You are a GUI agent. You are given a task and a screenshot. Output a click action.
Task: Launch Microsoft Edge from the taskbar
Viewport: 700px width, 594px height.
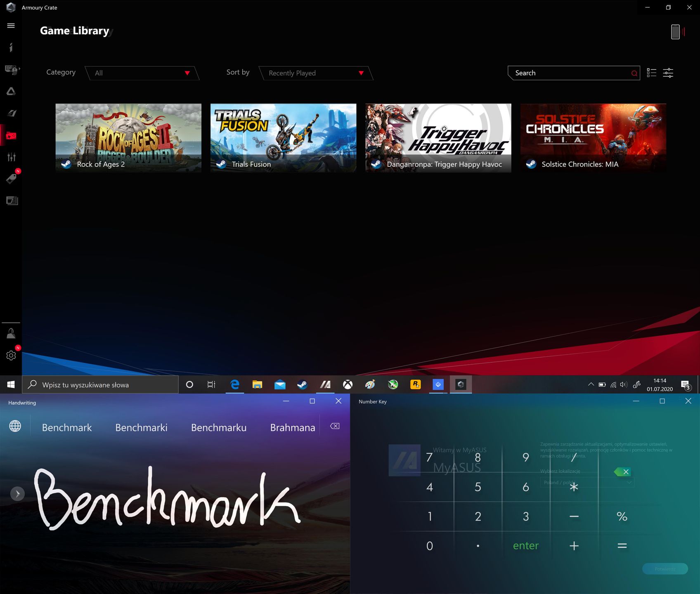[235, 384]
